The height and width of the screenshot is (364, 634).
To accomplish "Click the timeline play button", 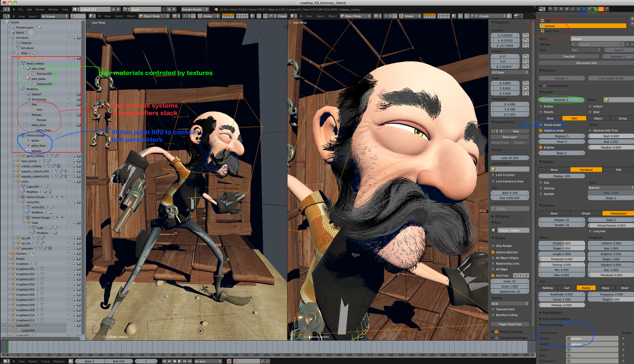I will (x=180, y=361).
